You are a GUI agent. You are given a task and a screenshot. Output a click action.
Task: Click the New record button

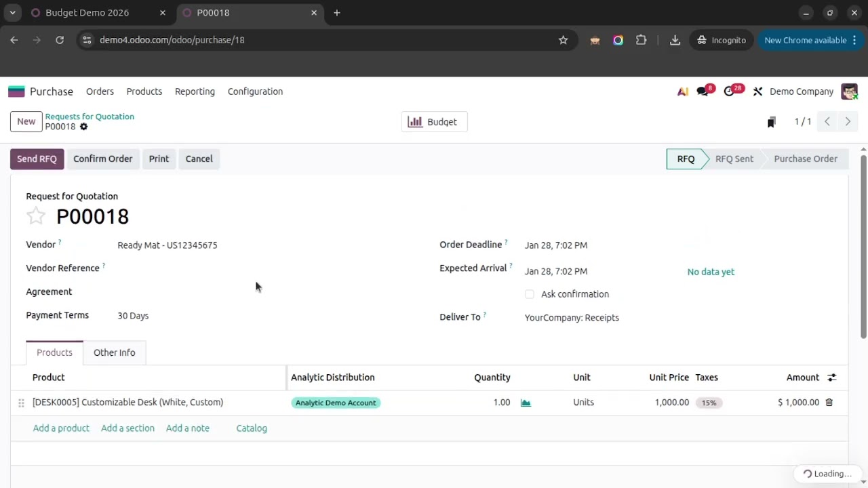point(26,122)
